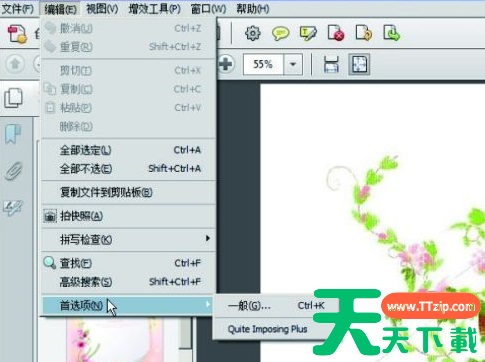Choose 查找(F) from the menu
The image size is (485, 362).
(129, 263)
